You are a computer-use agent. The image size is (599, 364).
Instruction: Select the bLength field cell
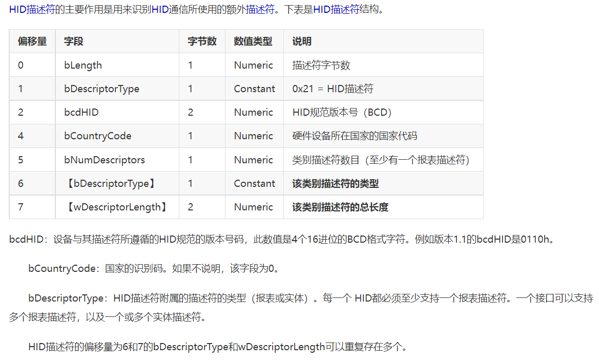click(x=82, y=65)
